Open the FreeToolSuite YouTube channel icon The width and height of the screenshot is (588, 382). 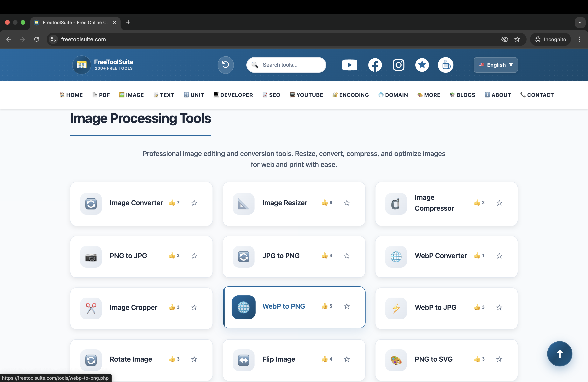pos(349,65)
